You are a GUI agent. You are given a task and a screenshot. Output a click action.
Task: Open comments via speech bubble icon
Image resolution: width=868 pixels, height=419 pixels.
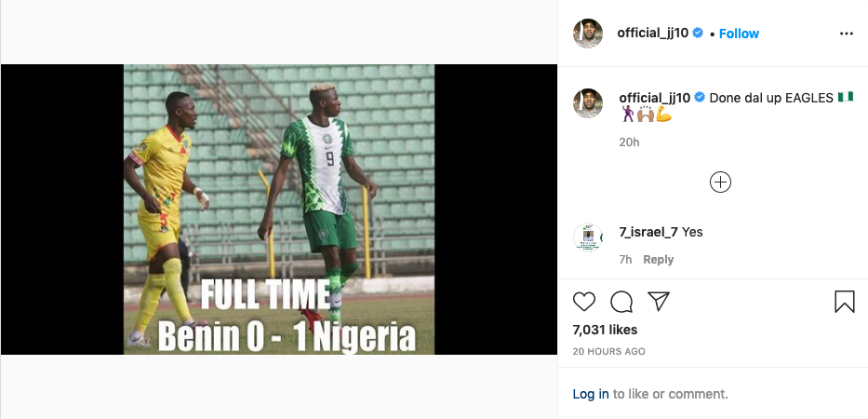621,302
